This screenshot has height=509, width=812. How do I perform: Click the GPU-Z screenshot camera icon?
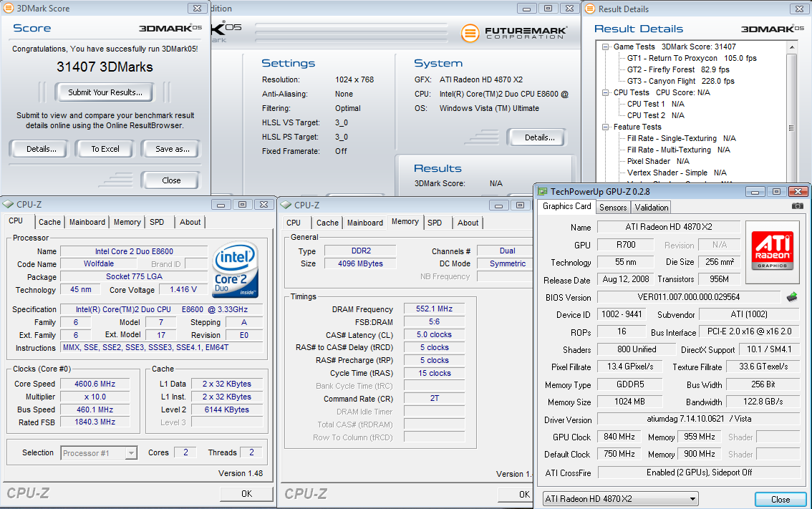(x=798, y=206)
